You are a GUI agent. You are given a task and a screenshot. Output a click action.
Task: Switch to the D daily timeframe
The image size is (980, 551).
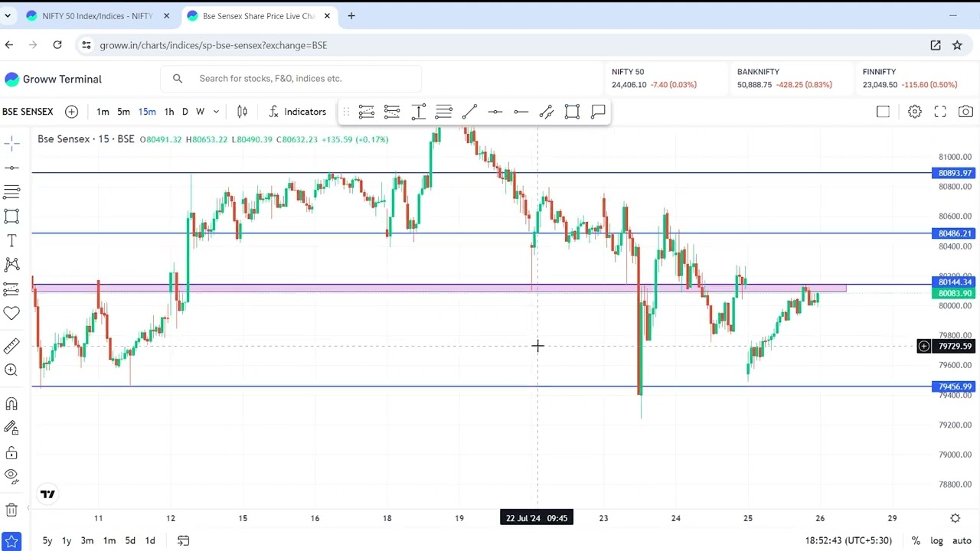pos(185,112)
